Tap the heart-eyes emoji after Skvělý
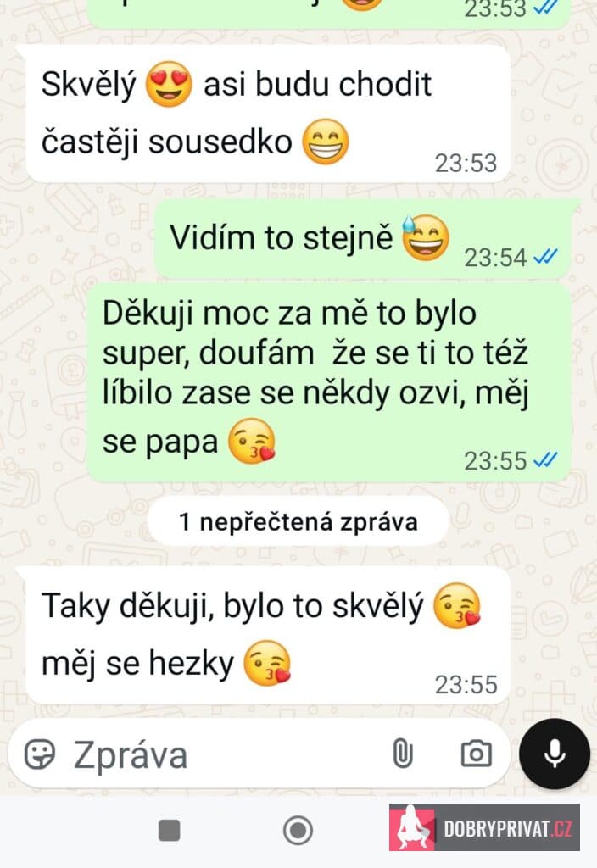The image size is (597, 868). pos(169,84)
